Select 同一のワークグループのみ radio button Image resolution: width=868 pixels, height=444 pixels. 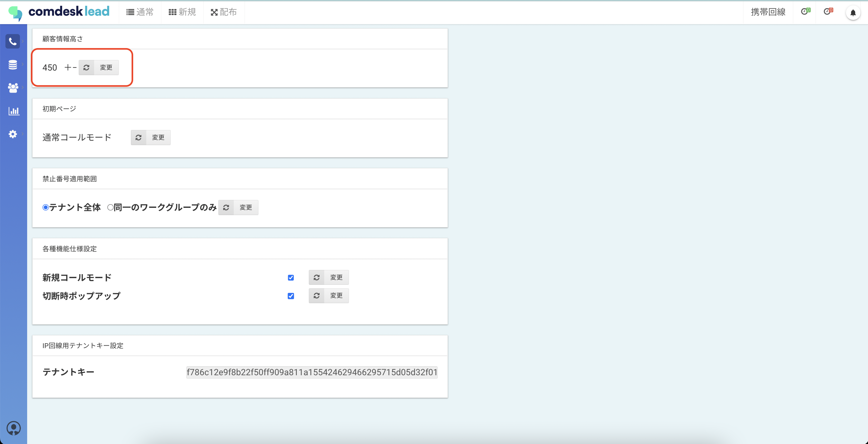(110, 208)
